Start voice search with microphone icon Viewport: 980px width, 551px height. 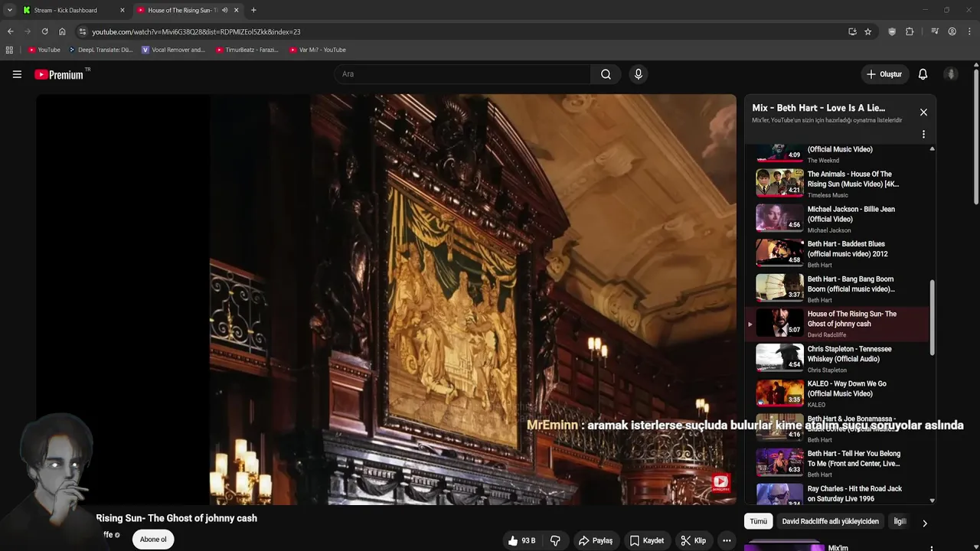tap(639, 74)
